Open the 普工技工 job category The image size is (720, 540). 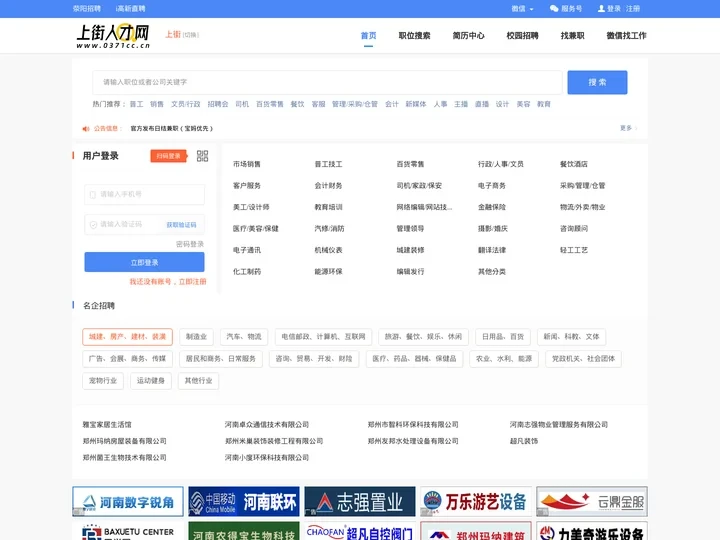click(328, 164)
